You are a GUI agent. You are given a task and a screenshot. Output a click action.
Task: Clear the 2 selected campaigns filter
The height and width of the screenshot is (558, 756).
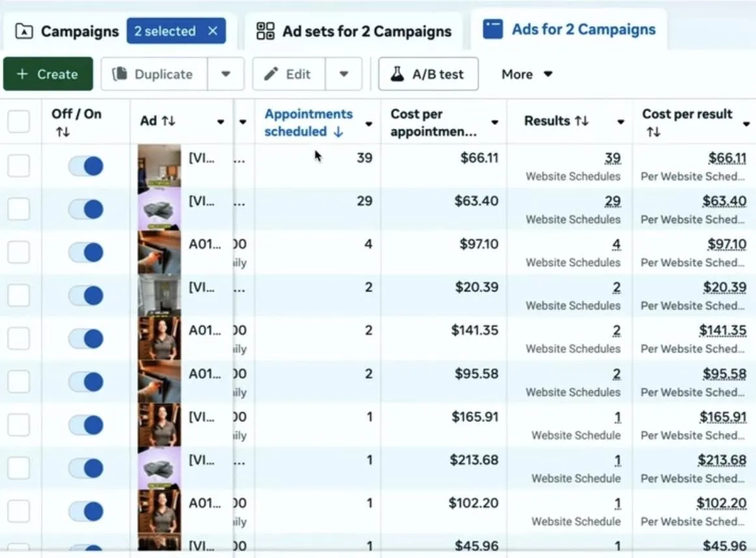[x=213, y=31]
